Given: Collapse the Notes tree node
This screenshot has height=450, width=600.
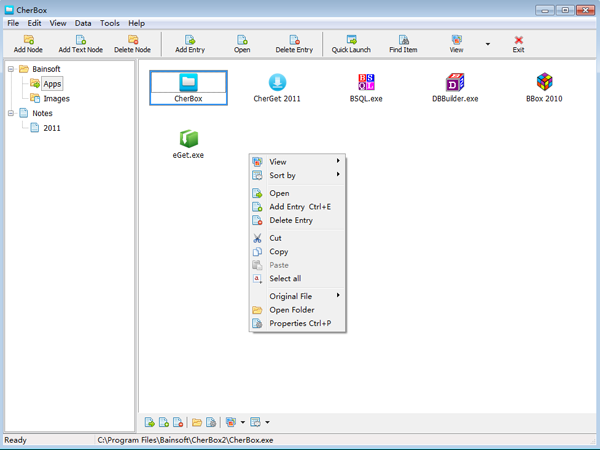Looking at the screenshot, I should click(11, 113).
